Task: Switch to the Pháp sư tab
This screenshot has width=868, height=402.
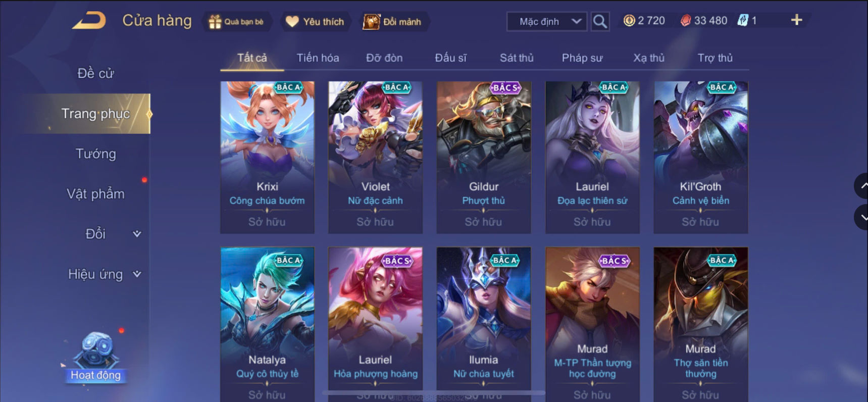Action: (x=582, y=58)
